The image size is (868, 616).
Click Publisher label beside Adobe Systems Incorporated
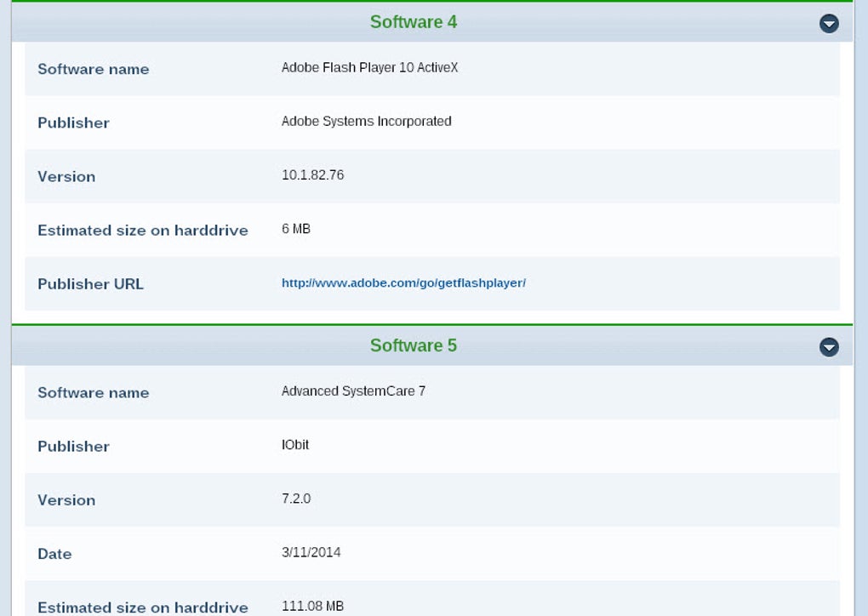point(74,123)
